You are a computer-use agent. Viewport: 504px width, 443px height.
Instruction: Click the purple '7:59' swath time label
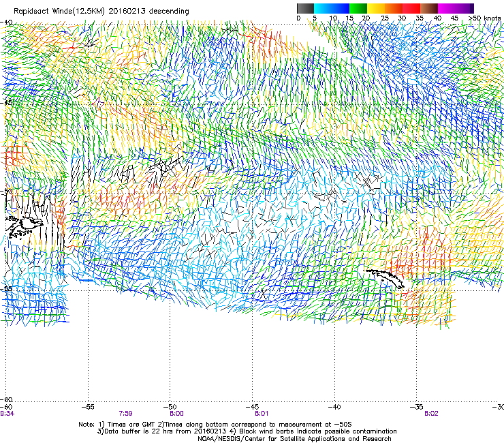pyautogui.click(x=126, y=414)
